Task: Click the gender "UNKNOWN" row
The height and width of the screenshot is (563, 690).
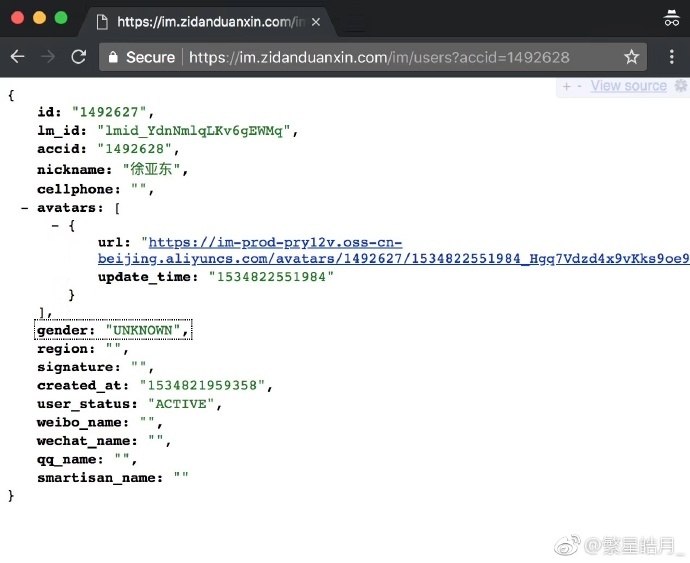Action: coord(113,330)
